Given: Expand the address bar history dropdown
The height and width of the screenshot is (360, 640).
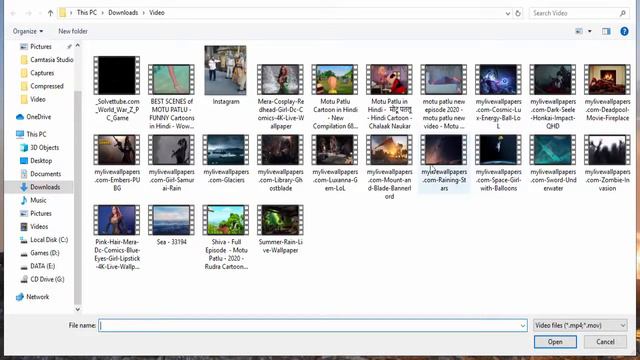Looking at the screenshot, I should (507, 13).
